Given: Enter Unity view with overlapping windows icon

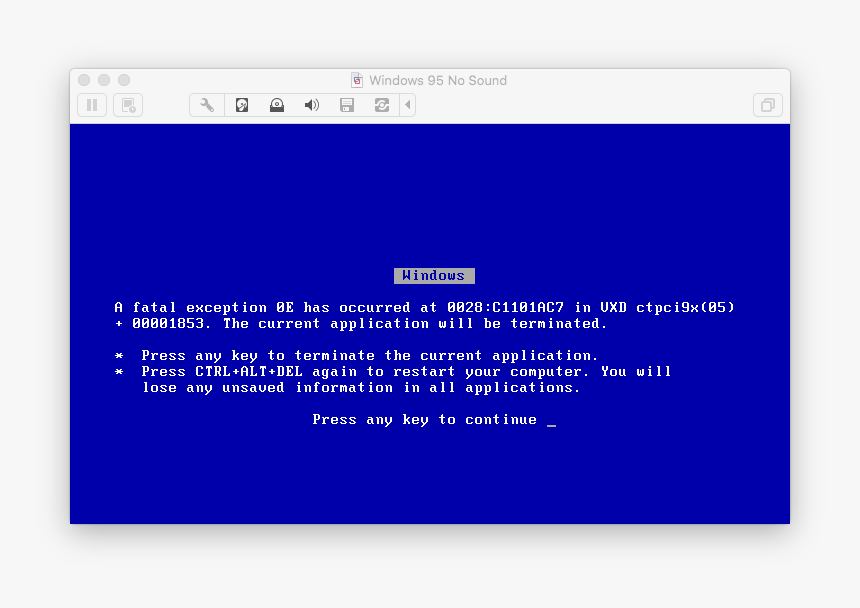Looking at the screenshot, I should click(x=768, y=105).
